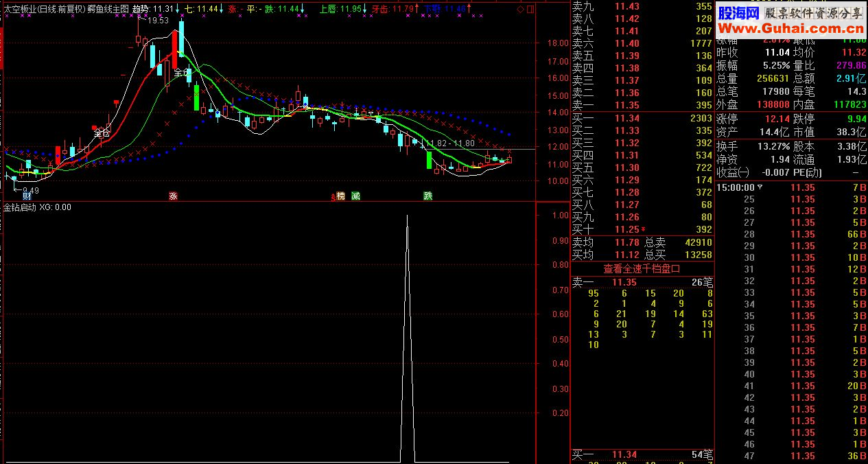The image size is (868, 464).
Task: Click the 昨收 11.04 field
Action: [753, 52]
